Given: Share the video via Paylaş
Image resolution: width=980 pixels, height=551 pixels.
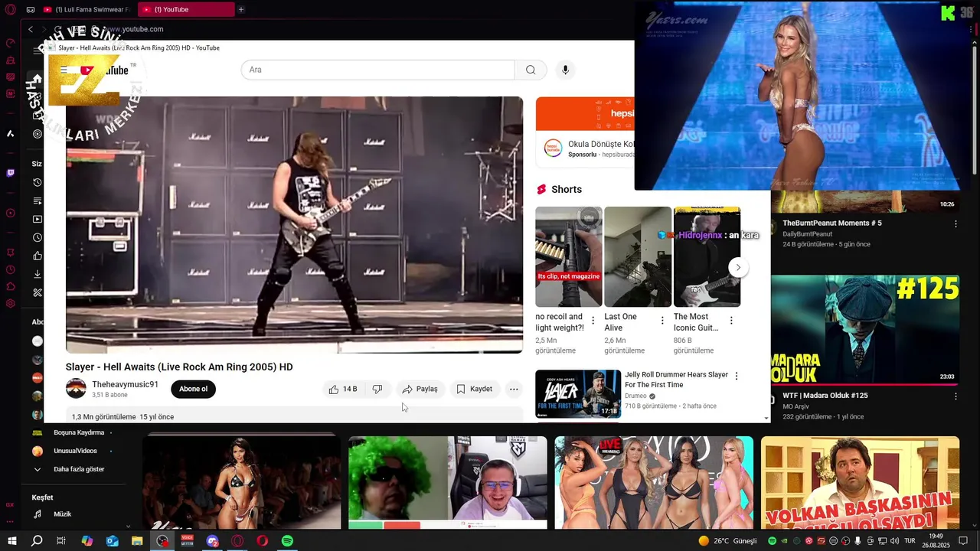Looking at the screenshot, I should click(x=420, y=389).
